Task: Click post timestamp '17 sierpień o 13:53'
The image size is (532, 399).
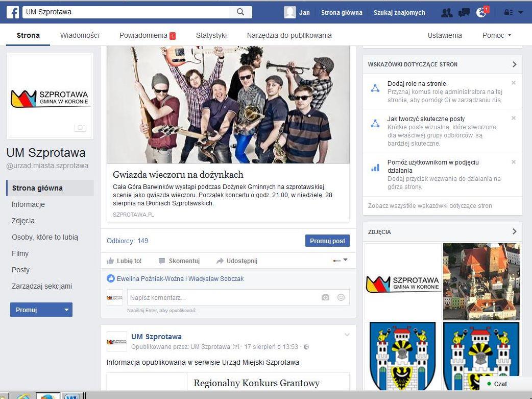Action: coord(271,347)
